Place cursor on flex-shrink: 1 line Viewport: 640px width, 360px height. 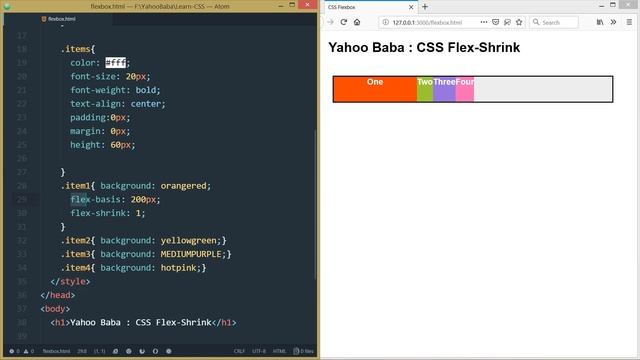(x=108, y=213)
